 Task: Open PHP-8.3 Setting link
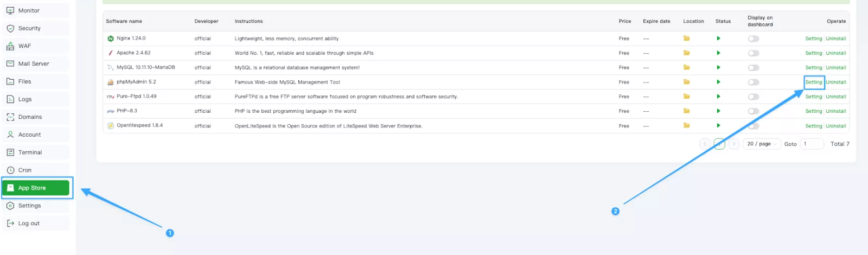813,111
